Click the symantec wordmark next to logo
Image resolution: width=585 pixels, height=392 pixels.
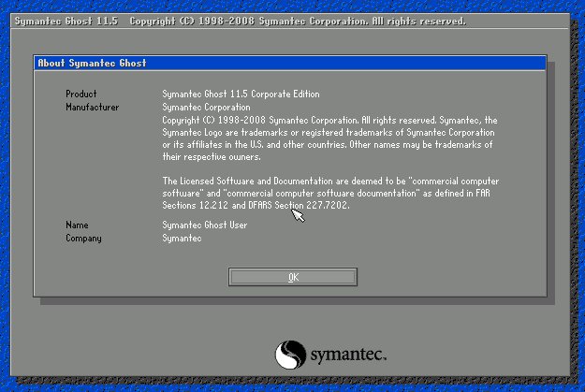pyautogui.click(x=348, y=355)
